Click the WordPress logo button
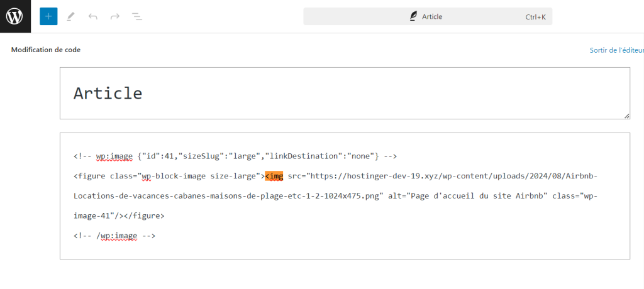Screen dimensions: 644x289 pyautogui.click(x=15, y=16)
